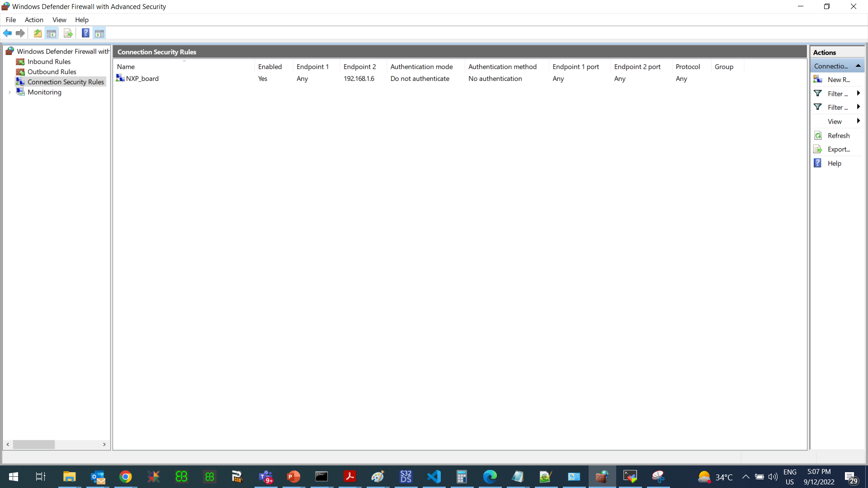Show hidden system tray icons

pos(746,477)
